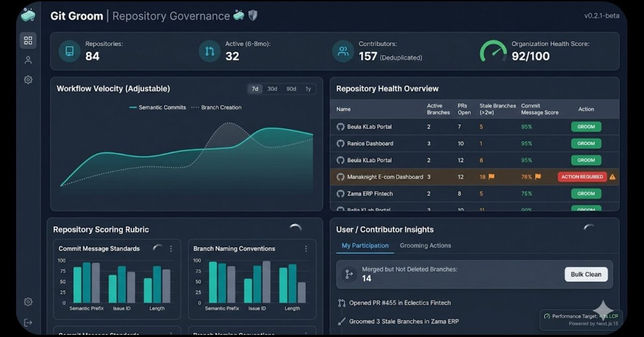This screenshot has height=337, width=644.
Task: Click the v0.2.1-beta version label
Action: click(602, 16)
